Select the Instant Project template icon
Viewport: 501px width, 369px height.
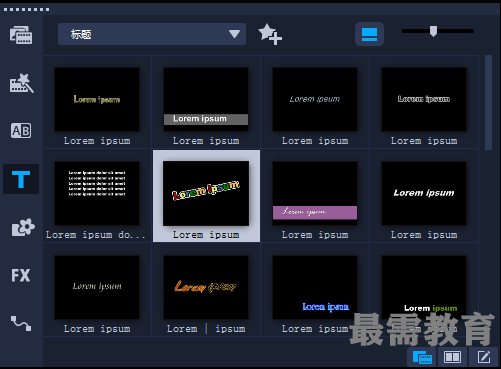pyautogui.click(x=21, y=83)
